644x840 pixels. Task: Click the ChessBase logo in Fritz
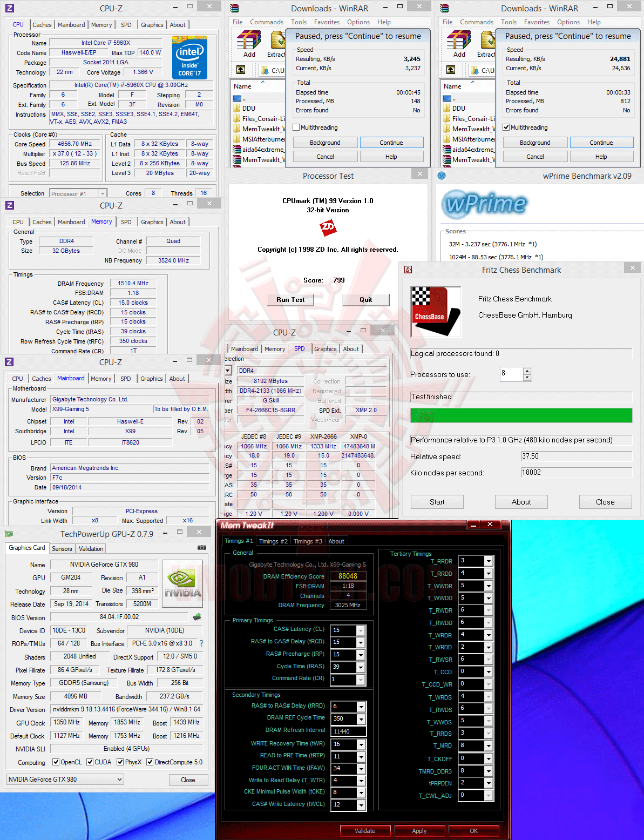(x=436, y=312)
